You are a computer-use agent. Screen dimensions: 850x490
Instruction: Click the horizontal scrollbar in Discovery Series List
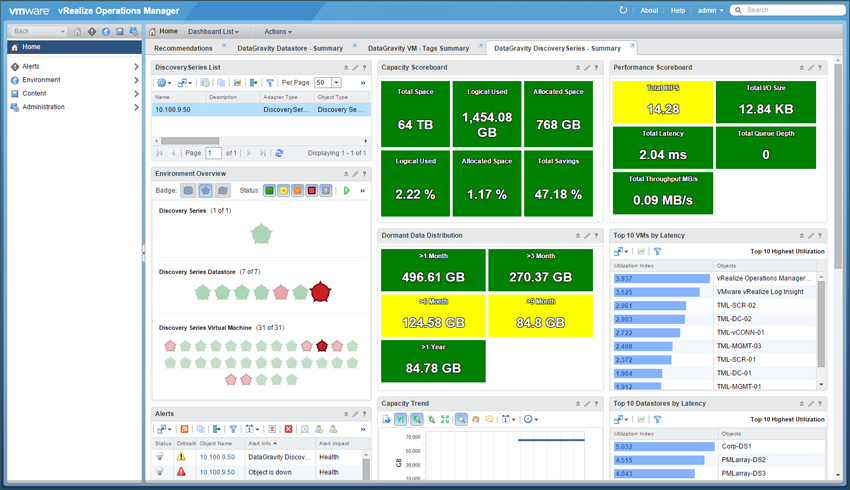[x=190, y=141]
